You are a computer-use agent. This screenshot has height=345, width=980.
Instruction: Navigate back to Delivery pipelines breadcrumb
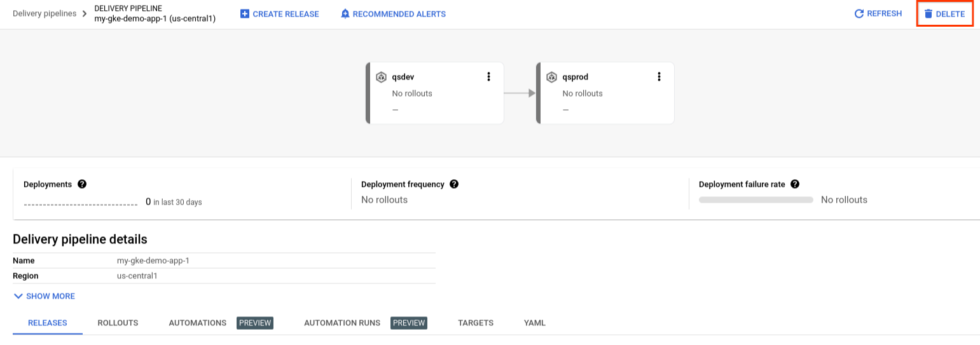[x=45, y=13]
